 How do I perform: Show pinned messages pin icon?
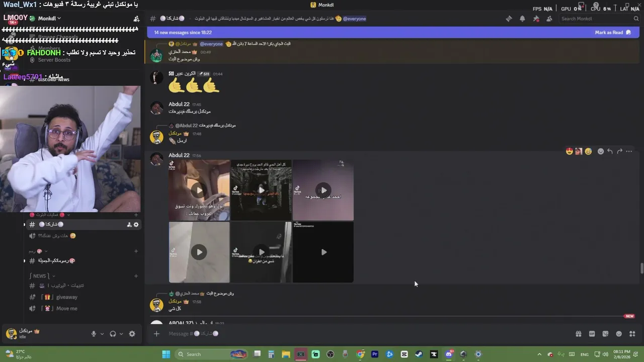[536, 19]
